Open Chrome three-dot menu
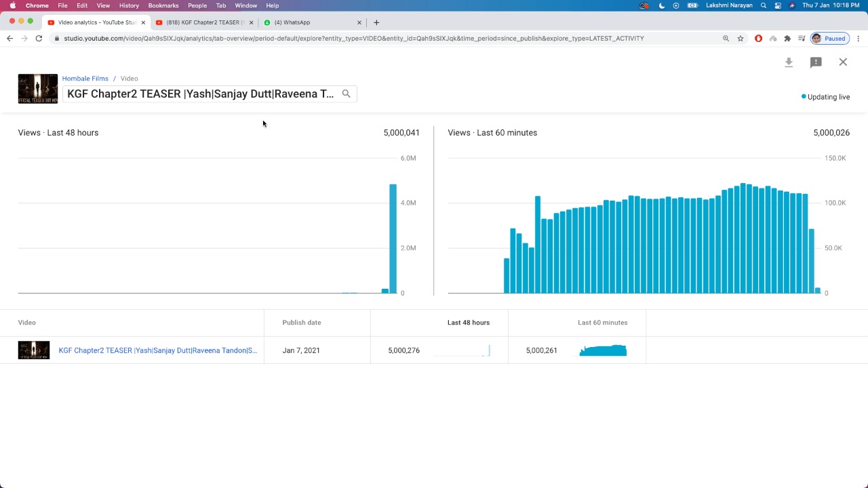868x488 pixels. point(859,39)
